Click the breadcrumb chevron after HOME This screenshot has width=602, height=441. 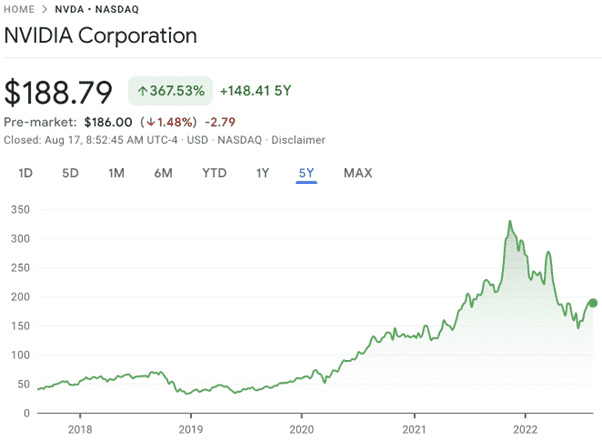[45, 9]
